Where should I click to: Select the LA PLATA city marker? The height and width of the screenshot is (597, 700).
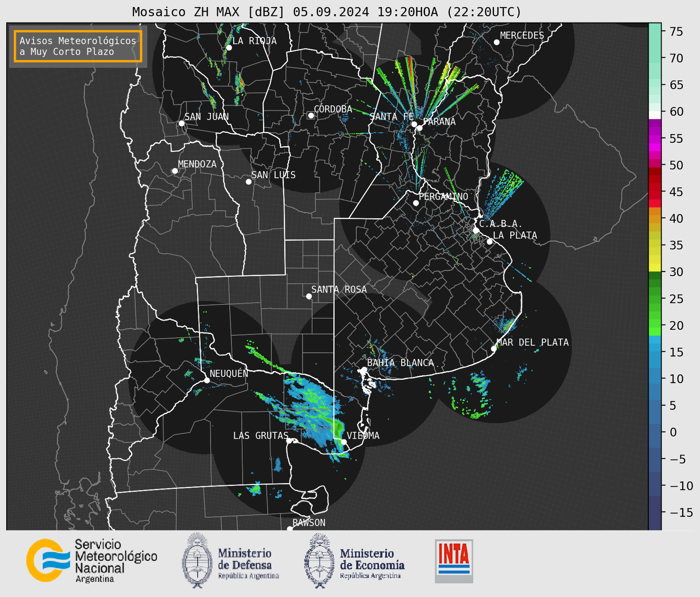point(490,242)
